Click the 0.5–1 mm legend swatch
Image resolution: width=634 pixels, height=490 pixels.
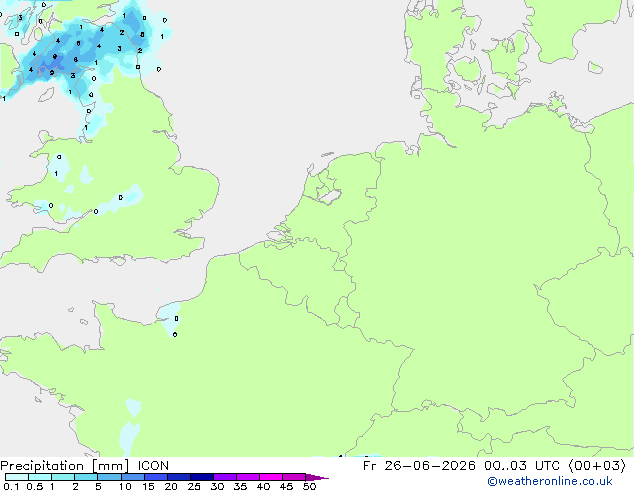[40, 477]
